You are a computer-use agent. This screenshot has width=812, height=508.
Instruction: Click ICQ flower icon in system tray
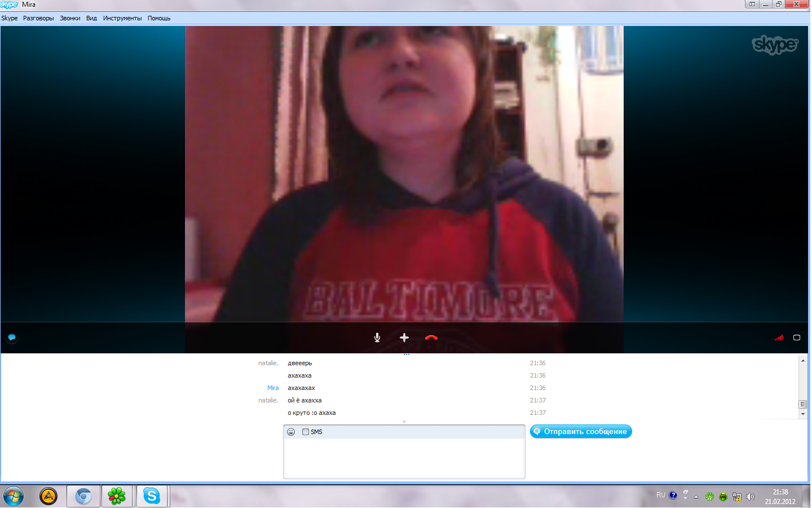pyautogui.click(x=709, y=497)
